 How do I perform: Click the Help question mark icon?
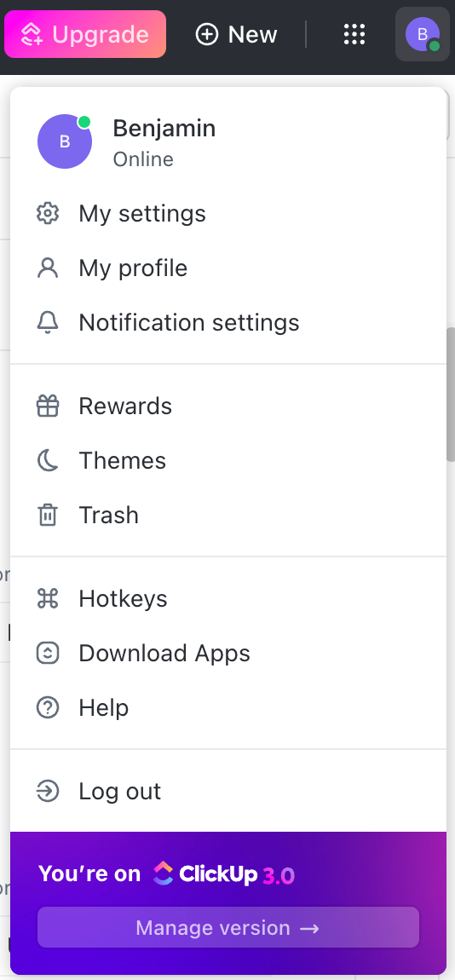pos(48,707)
